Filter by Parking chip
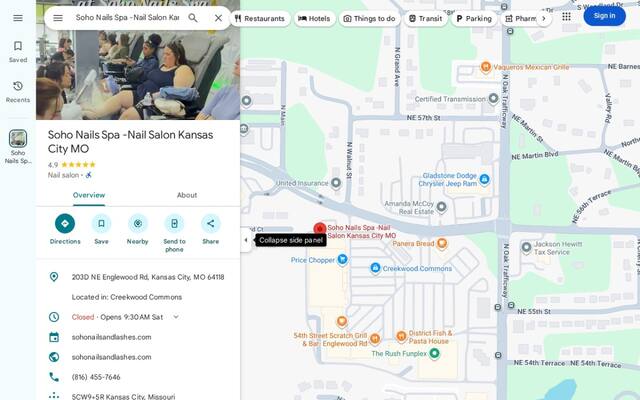Image resolution: width=640 pixels, height=400 pixels. tap(474, 18)
